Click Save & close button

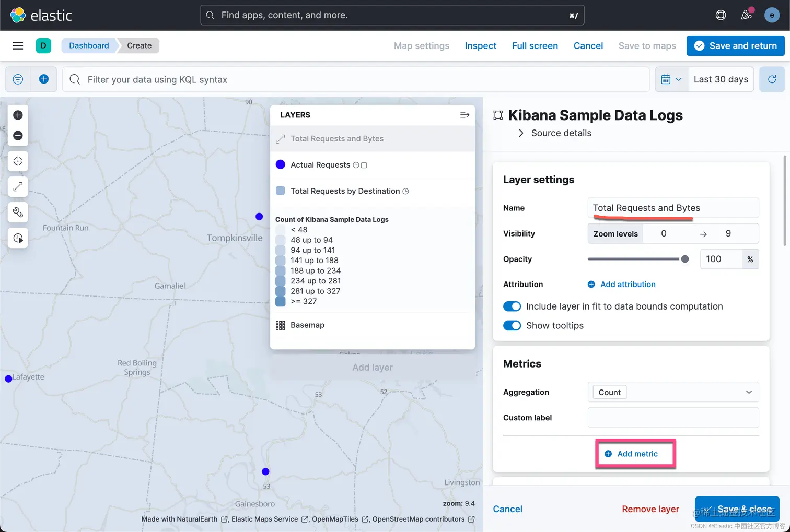pyautogui.click(x=737, y=509)
